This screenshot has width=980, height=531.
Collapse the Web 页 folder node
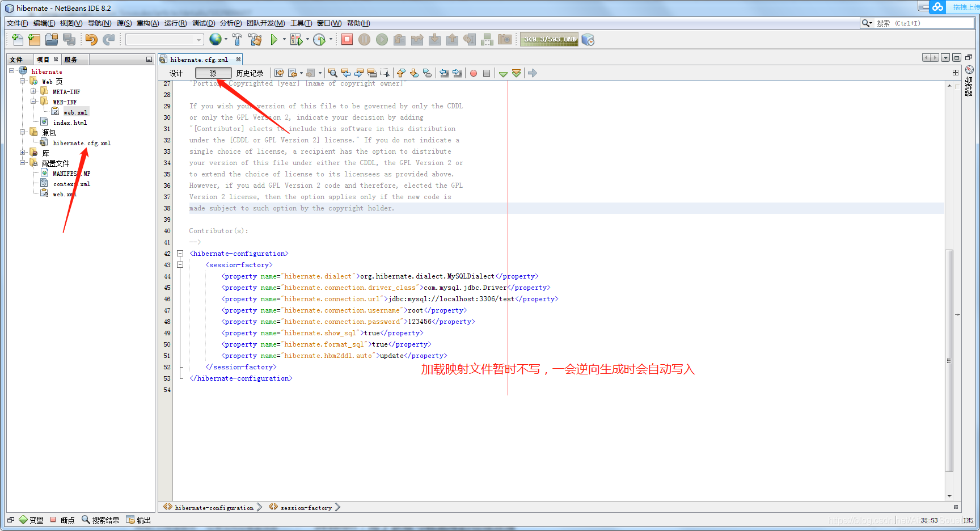click(23, 81)
